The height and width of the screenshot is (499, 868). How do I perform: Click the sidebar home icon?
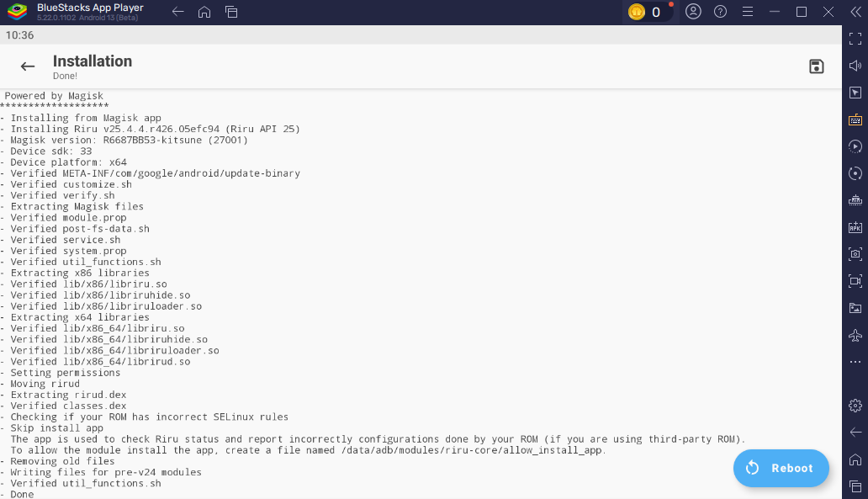pos(855,459)
